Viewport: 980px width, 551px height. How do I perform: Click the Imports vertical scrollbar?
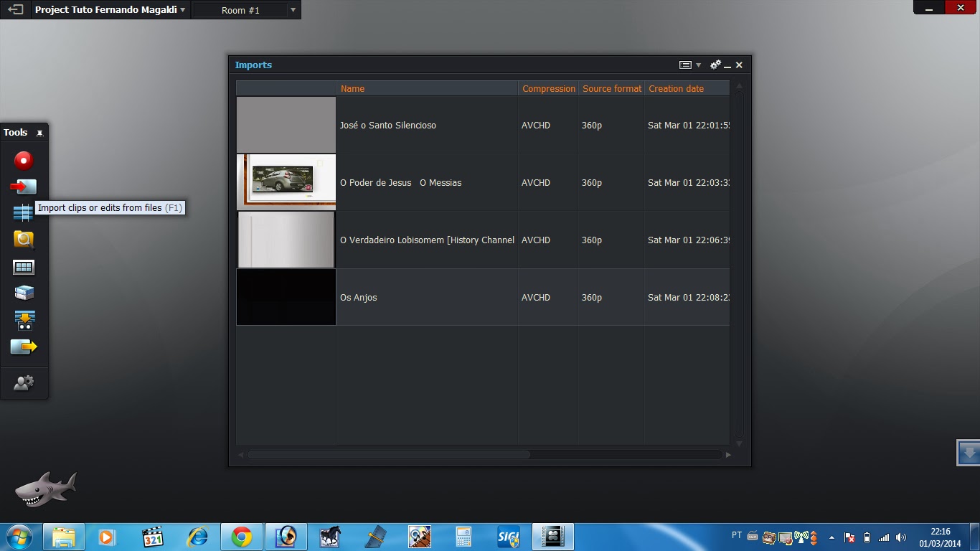[739, 265]
